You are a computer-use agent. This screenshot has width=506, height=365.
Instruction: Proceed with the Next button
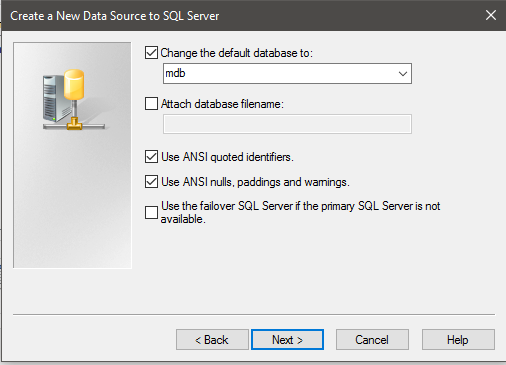pyautogui.click(x=287, y=340)
